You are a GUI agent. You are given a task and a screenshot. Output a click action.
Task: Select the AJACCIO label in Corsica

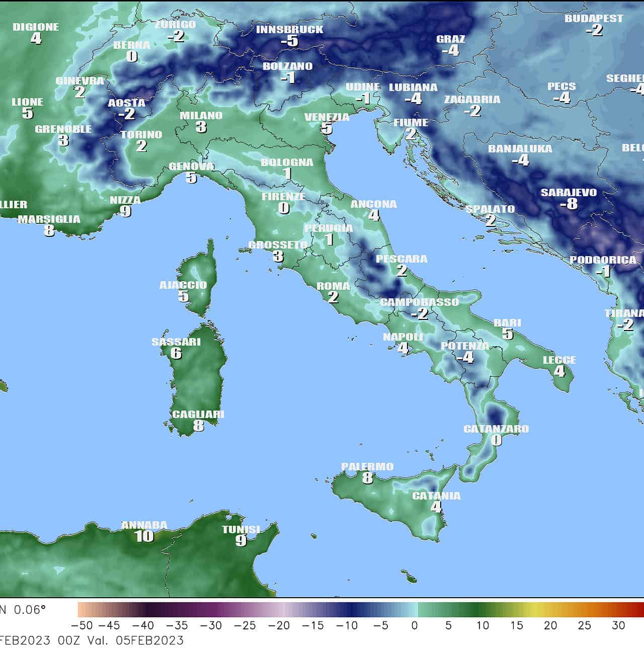183,285
